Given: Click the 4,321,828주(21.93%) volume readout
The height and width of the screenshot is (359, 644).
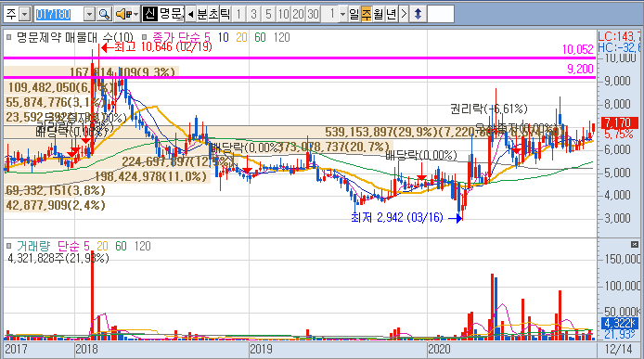Looking at the screenshot, I should pos(58,259).
